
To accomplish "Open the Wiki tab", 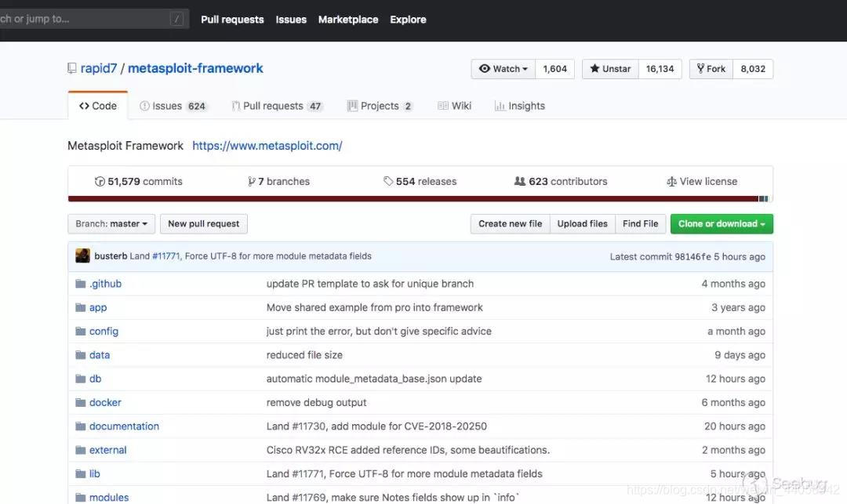I will 454,106.
